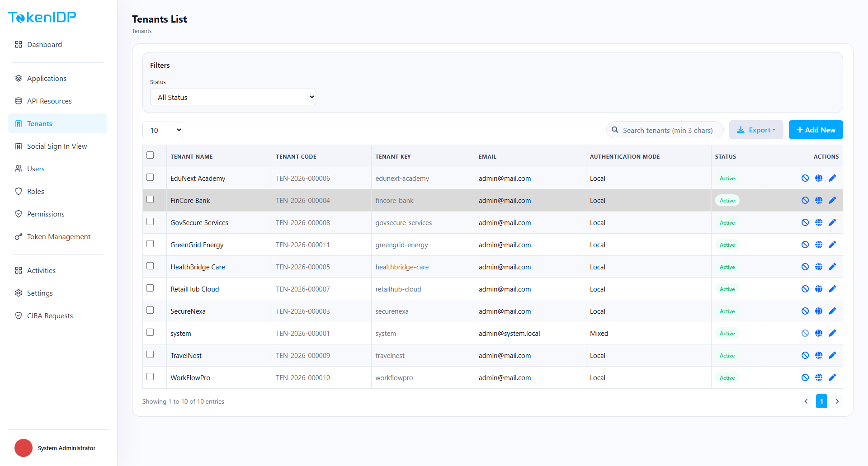Viewport: 868px width, 466px height.
Task: Open the page size dropdown showing 10
Action: [x=163, y=130]
